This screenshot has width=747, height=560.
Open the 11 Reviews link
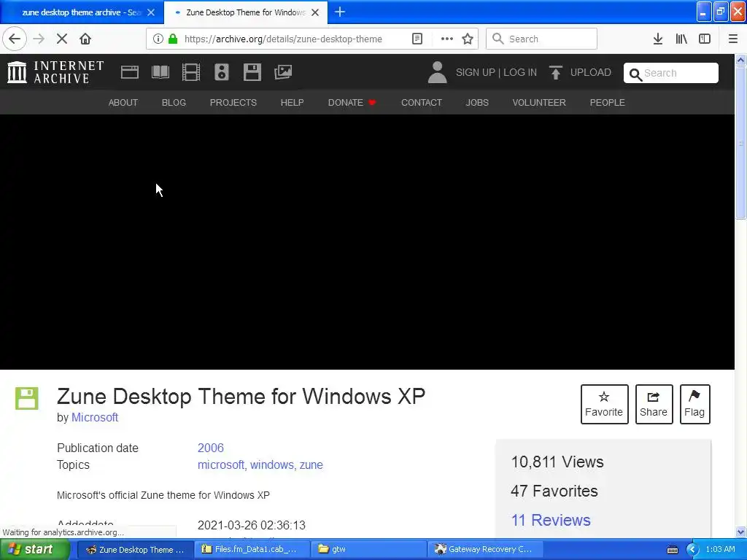551,520
